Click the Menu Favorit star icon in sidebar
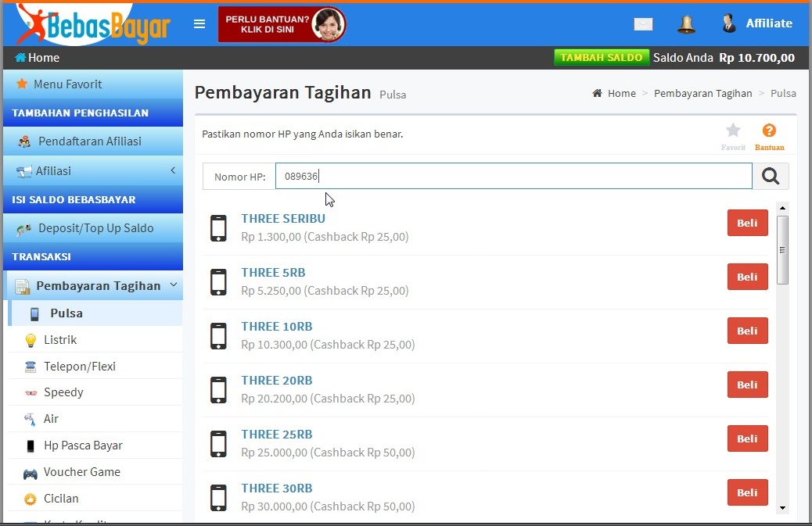812x526 pixels. [x=22, y=84]
